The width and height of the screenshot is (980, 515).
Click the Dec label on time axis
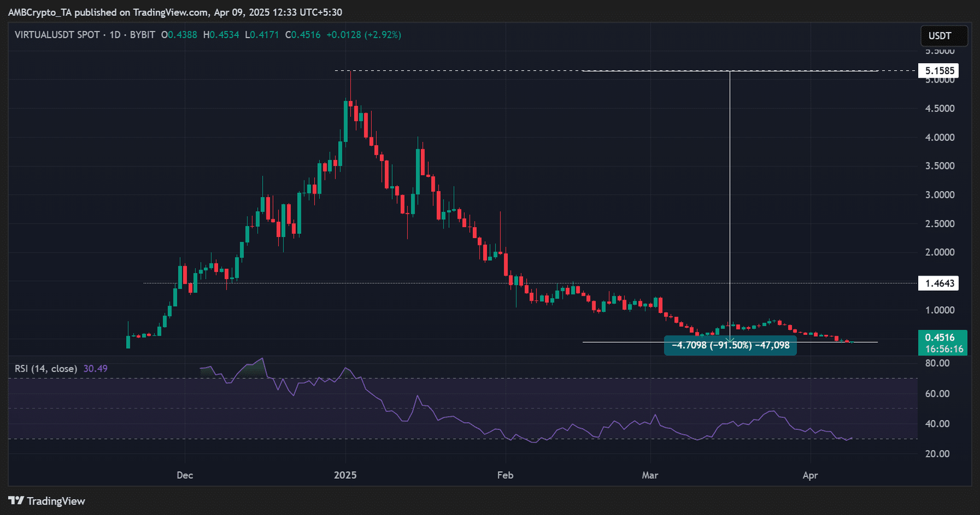[x=184, y=475]
